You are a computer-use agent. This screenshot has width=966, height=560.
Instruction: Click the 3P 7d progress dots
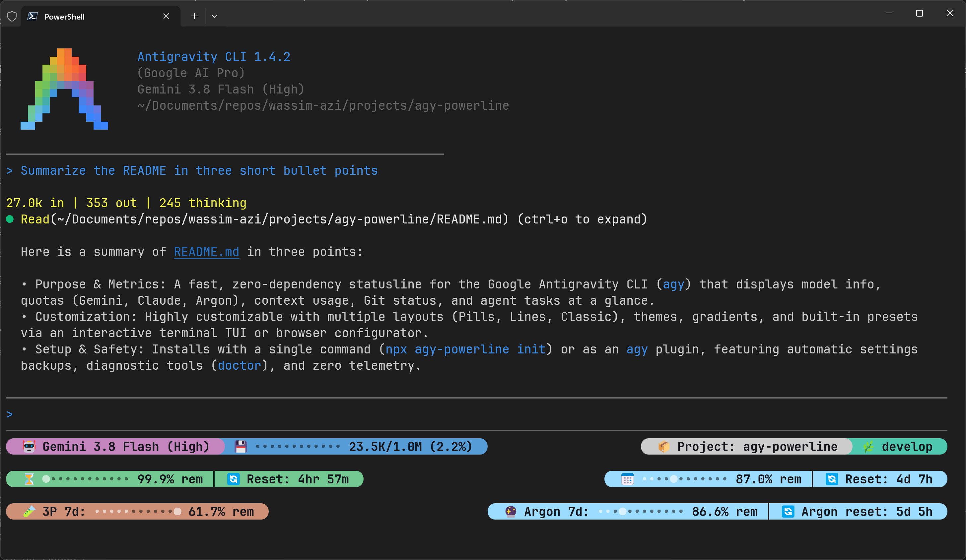[138, 511]
